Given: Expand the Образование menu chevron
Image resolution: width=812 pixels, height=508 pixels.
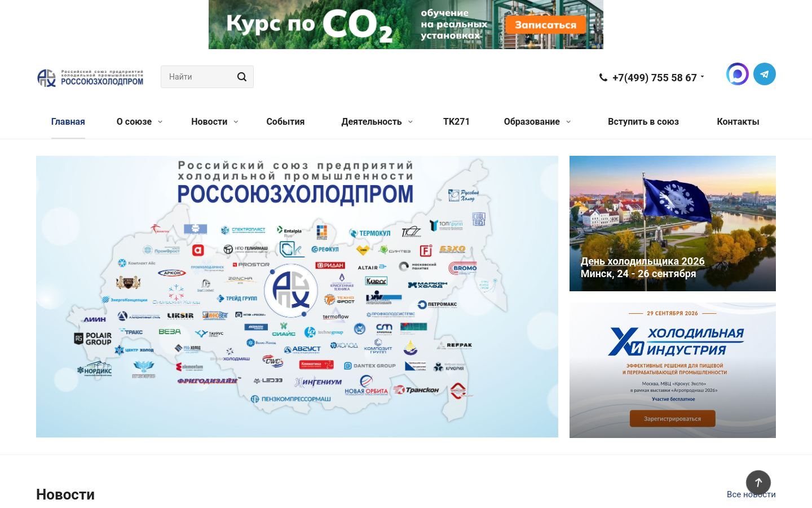Looking at the screenshot, I should click(x=568, y=122).
